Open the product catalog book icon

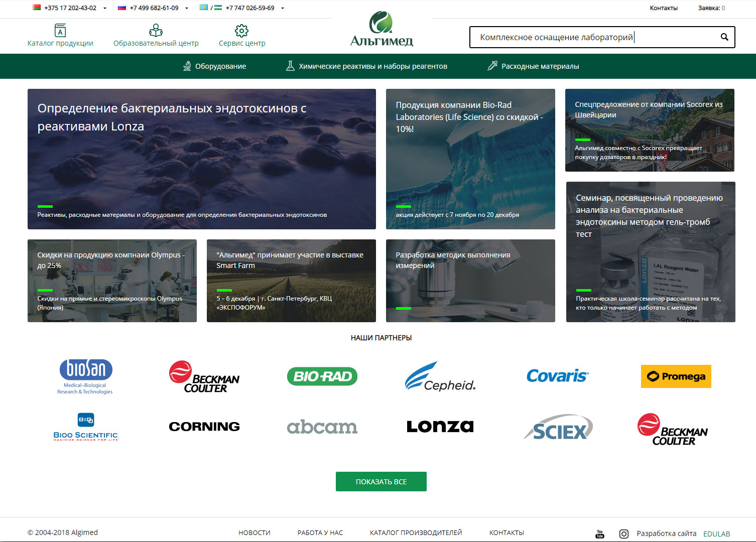[x=60, y=30]
